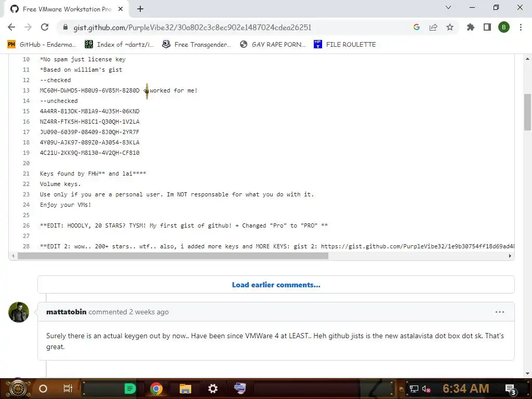Open the profile B avatar menu
This screenshot has height=399, width=532.
click(x=504, y=27)
